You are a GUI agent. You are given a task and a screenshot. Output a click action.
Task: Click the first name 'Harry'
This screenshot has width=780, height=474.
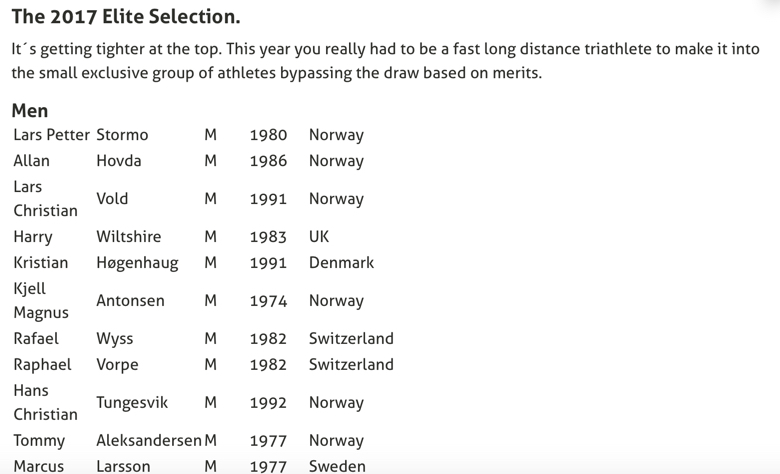pos(33,237)
